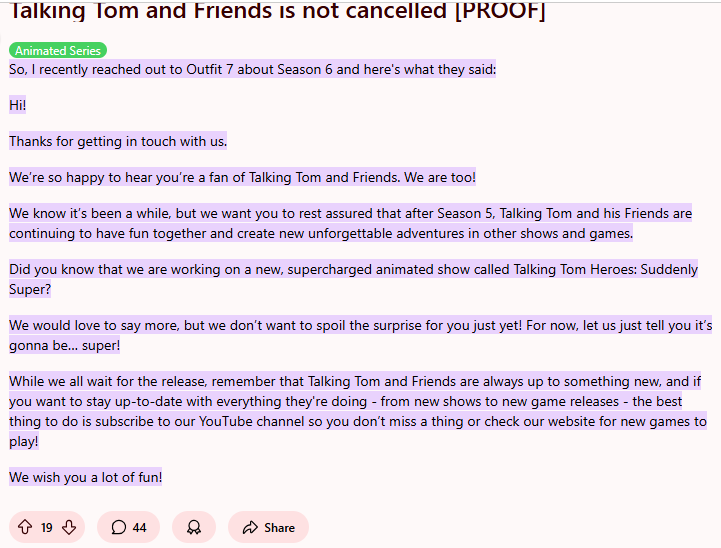Click 'We wish you a lot of fun!'
721x548 pixels.
pyautogui.click(x=86, y=477)
